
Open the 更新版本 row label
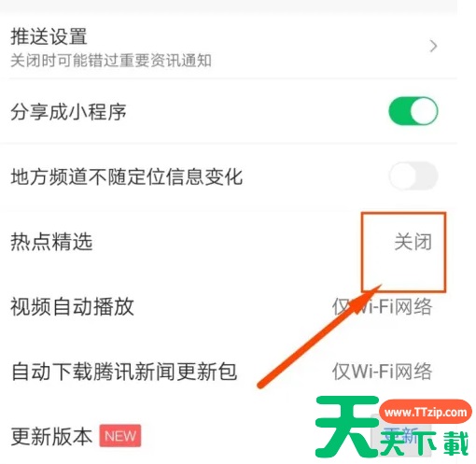click(x=51, y=436)
